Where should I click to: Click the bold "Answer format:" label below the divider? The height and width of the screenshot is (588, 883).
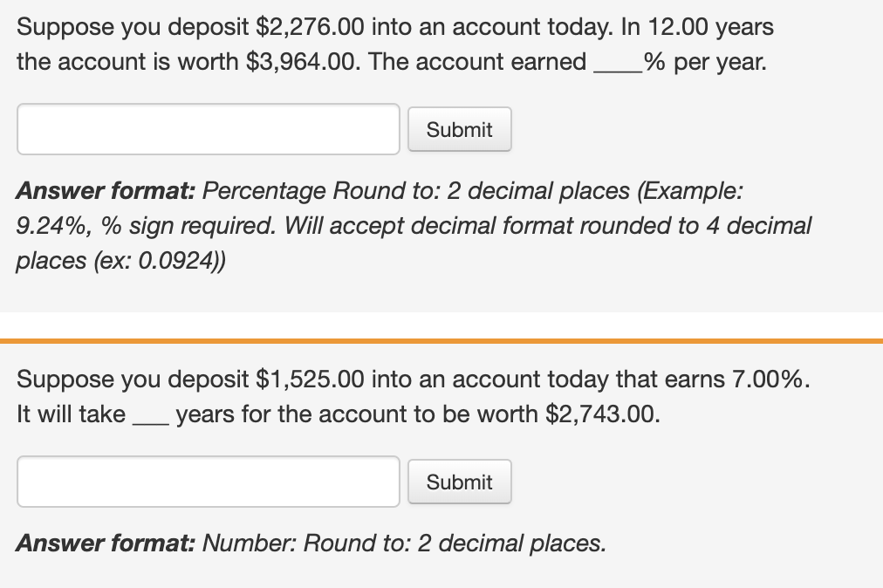point(106,543)
